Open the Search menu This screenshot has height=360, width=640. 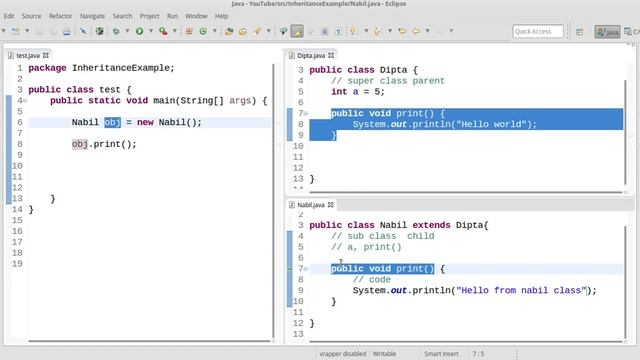122,16
